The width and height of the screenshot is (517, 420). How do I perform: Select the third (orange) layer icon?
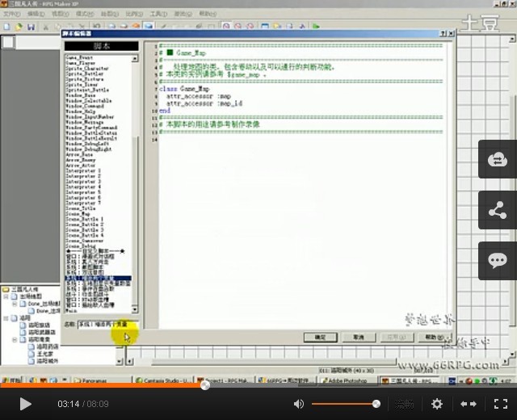point(136,27)
